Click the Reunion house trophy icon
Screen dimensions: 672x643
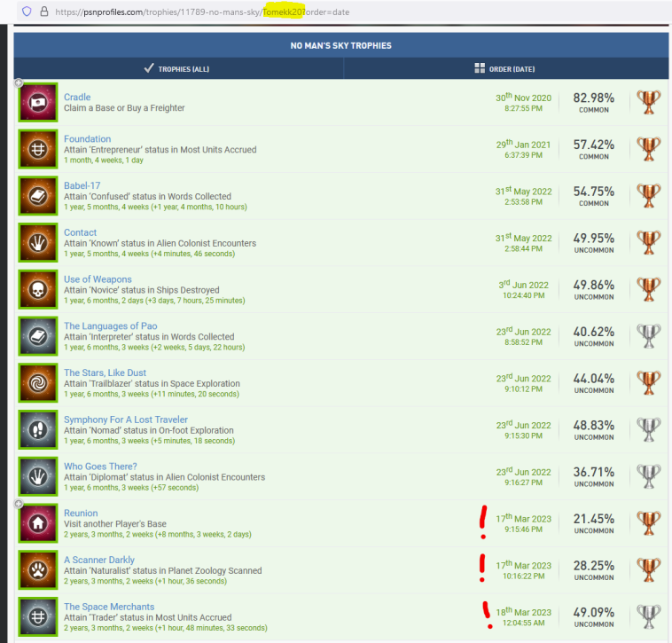click(x=38, y=523)
